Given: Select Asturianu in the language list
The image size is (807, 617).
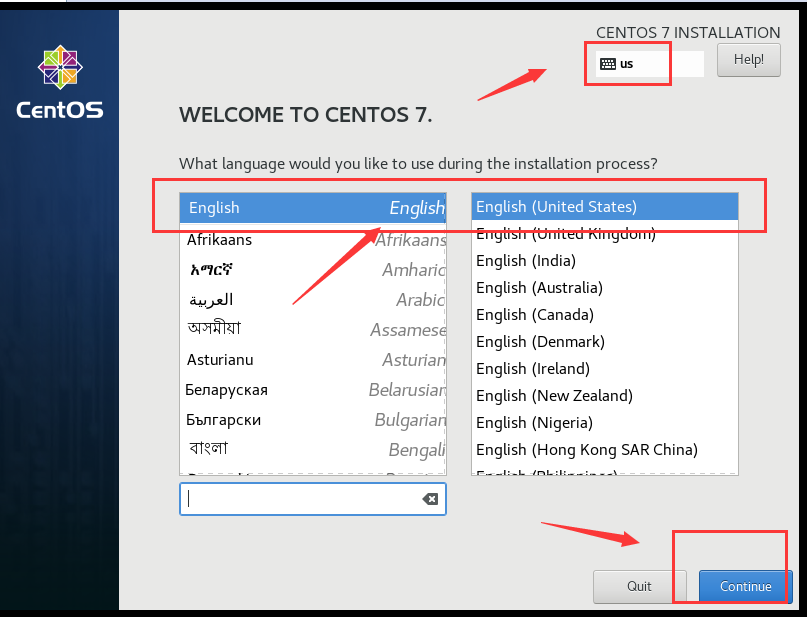Looking at the screenshot, I should [x=313, y=360].
